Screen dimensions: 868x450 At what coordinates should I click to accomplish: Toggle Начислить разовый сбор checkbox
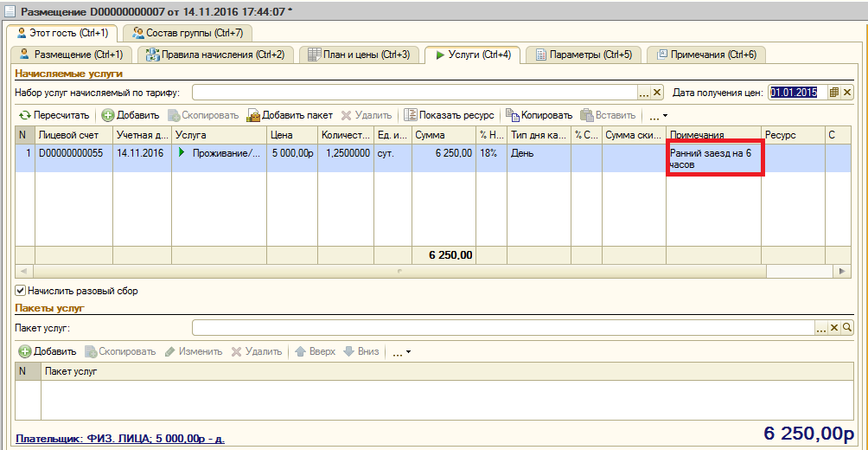tap(21, 290)
